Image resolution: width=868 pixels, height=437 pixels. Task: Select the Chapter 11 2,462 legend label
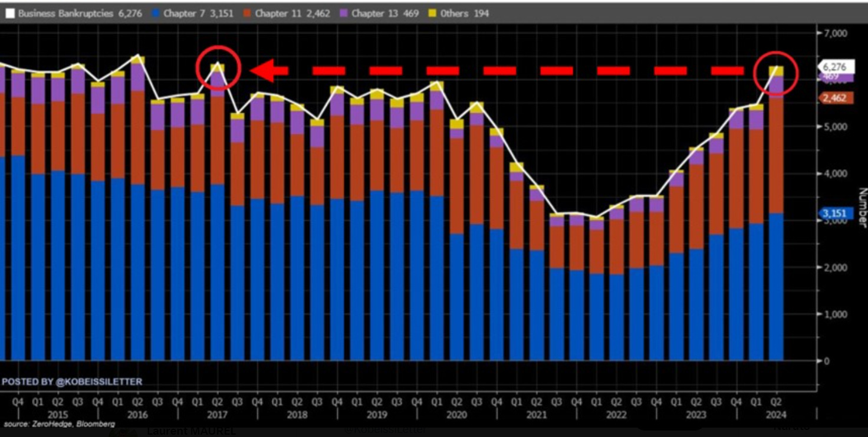pos(292,13)
